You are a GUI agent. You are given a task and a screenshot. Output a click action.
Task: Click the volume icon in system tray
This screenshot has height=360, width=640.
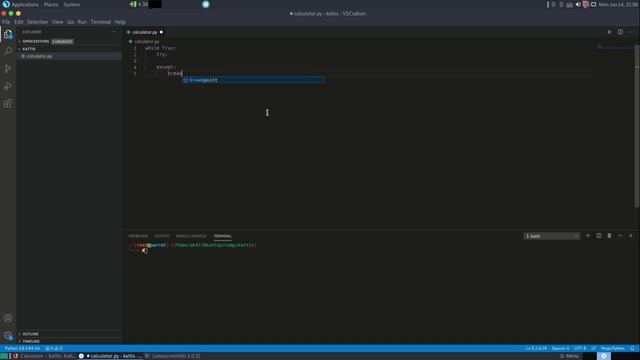point(578,4)
